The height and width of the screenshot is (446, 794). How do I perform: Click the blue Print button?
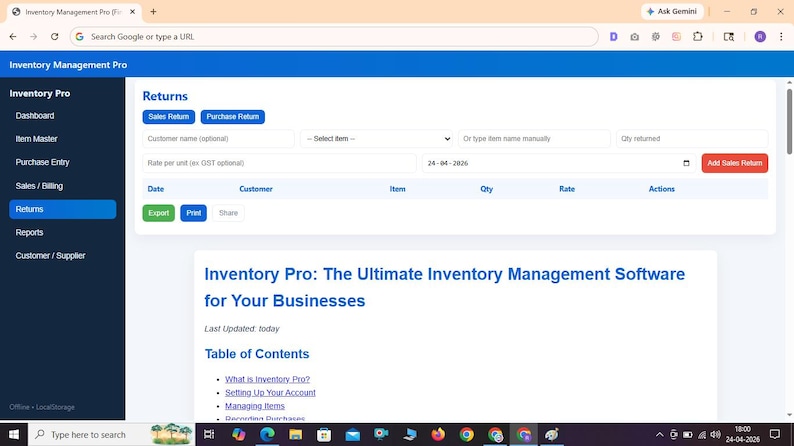click(x=193, y=213)
